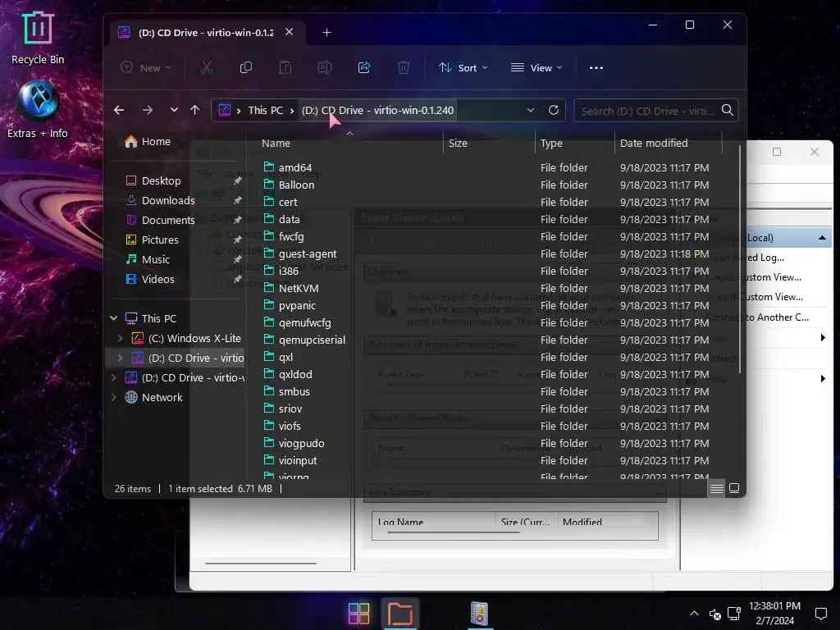Click the search CD Drive input field
Image resolution: width=840 pixels, height=630 pixels.
click(x=647, y=111)
